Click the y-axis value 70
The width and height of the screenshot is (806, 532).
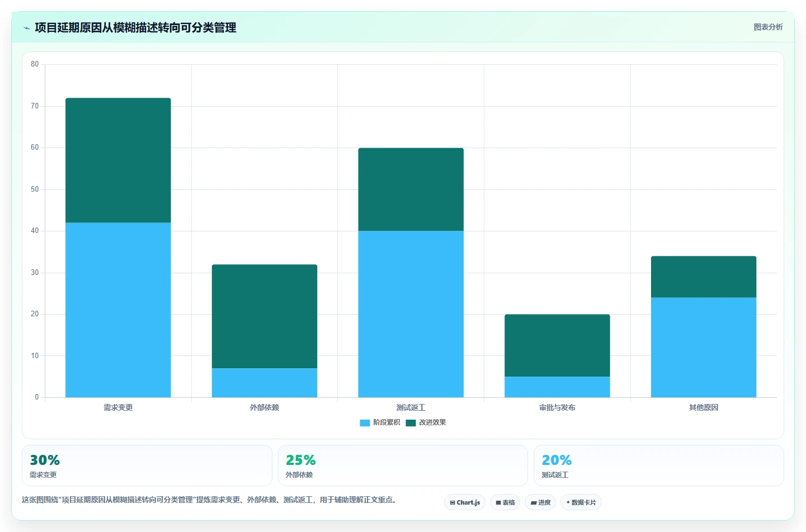coord(35,106)
